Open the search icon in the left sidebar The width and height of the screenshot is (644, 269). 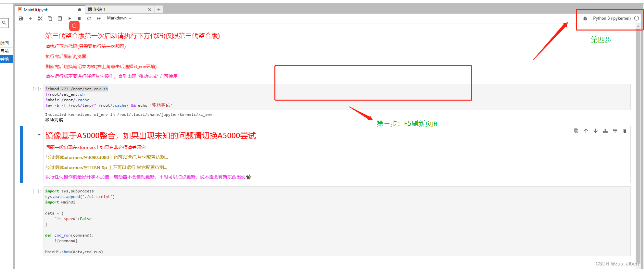4,23
